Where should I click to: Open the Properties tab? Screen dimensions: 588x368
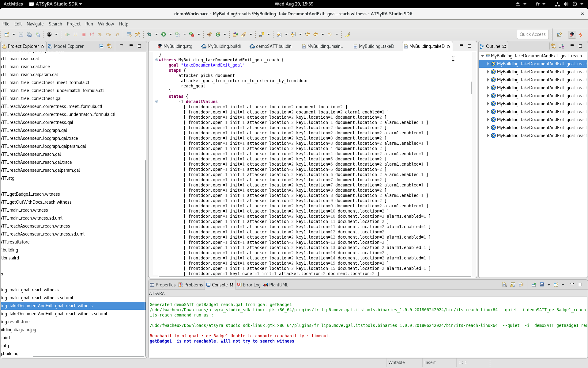pos(163,285)
